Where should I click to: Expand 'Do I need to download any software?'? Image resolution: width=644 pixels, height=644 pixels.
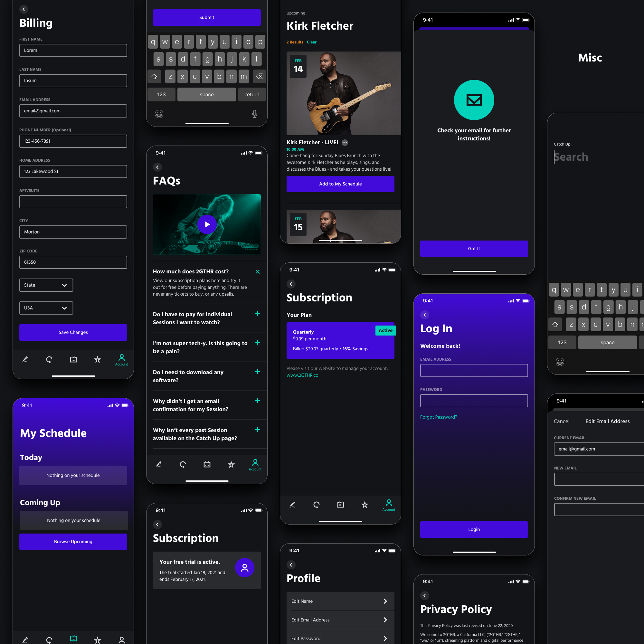[x=257, y=372]
